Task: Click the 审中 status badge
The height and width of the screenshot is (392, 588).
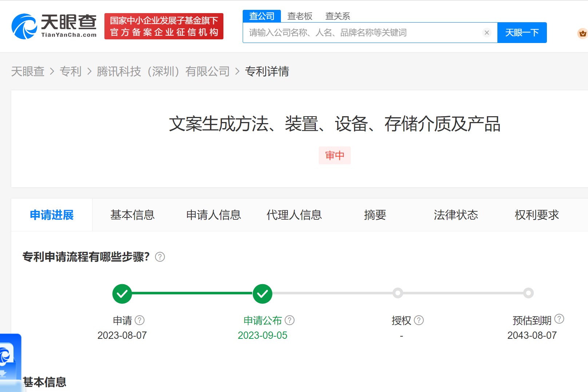Action: point(335,156)
